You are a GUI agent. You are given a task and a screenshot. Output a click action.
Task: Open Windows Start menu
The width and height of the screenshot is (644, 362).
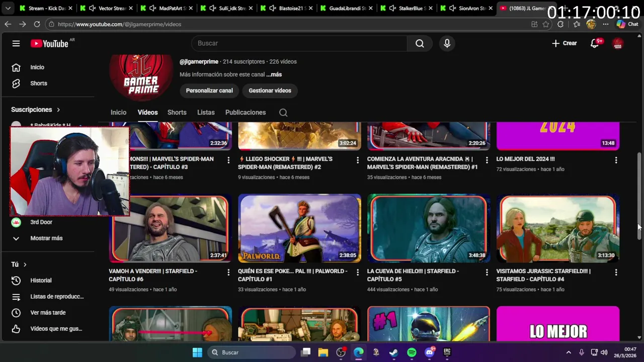tap(197, 352)
